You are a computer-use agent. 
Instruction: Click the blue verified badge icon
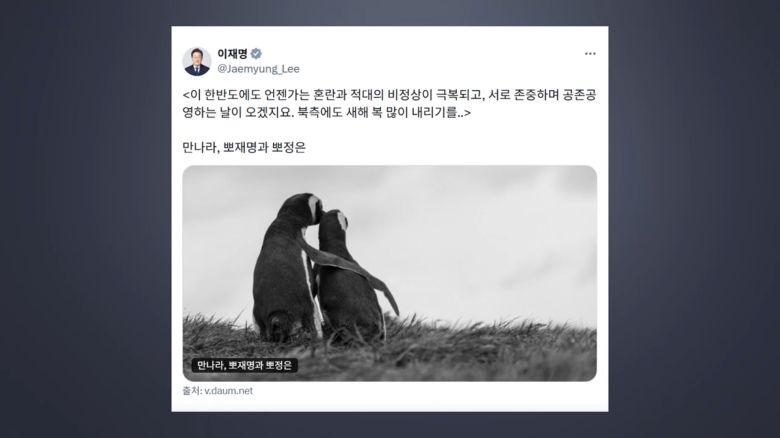[x=256, y=54]
